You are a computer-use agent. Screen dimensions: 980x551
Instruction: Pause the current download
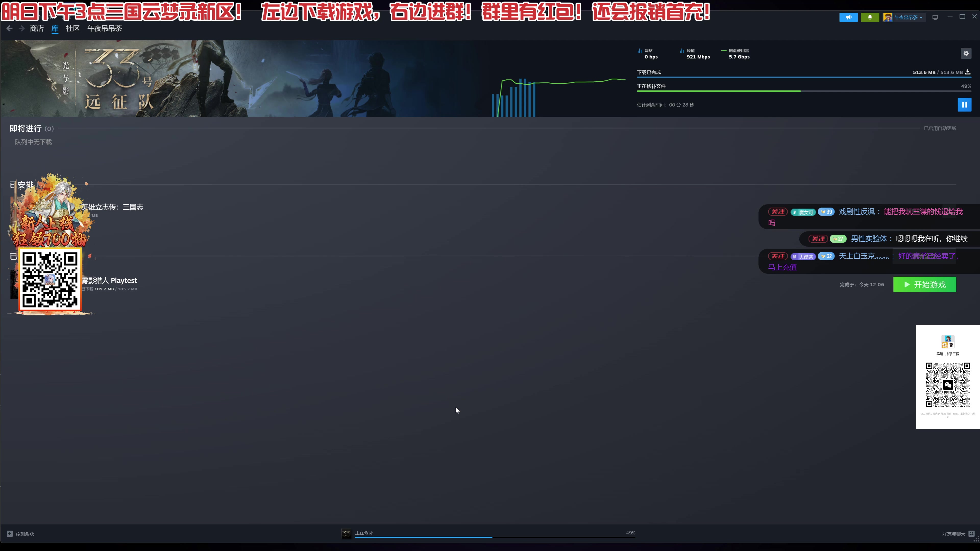(964, 105)
